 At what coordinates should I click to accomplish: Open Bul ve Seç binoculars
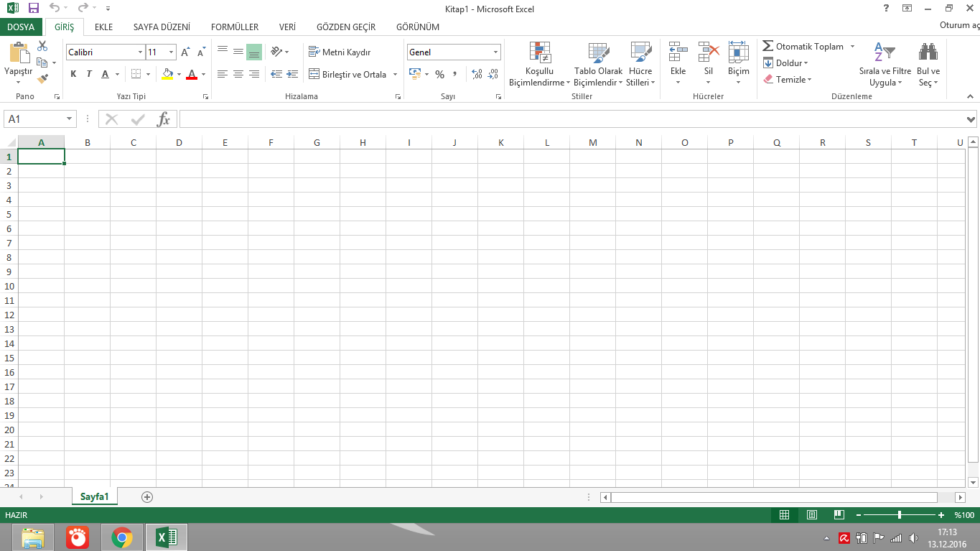tap(928, 64)
